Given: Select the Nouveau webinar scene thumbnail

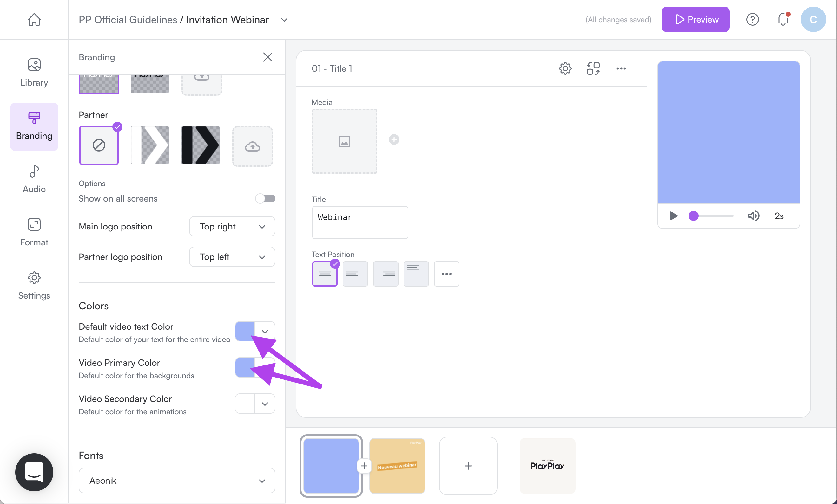Looking at the screenshot, I should pos(397,466).
